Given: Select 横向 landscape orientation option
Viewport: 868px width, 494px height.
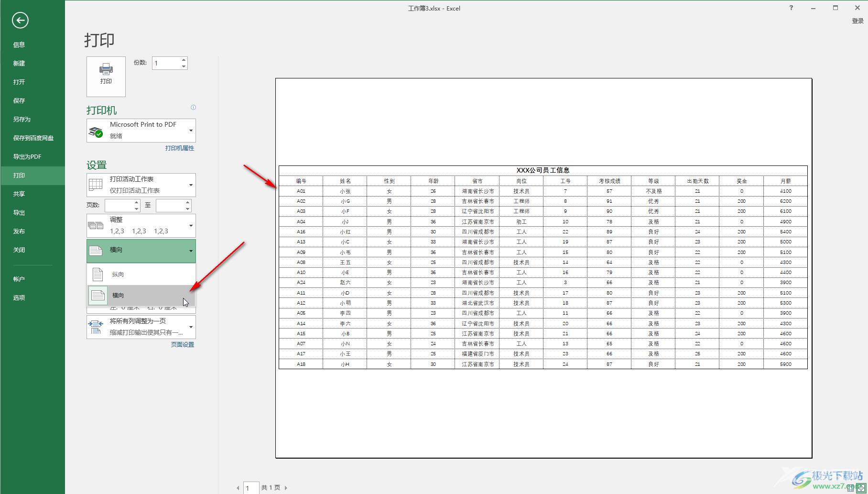Looking at the screenshot, I should [141, 296].
